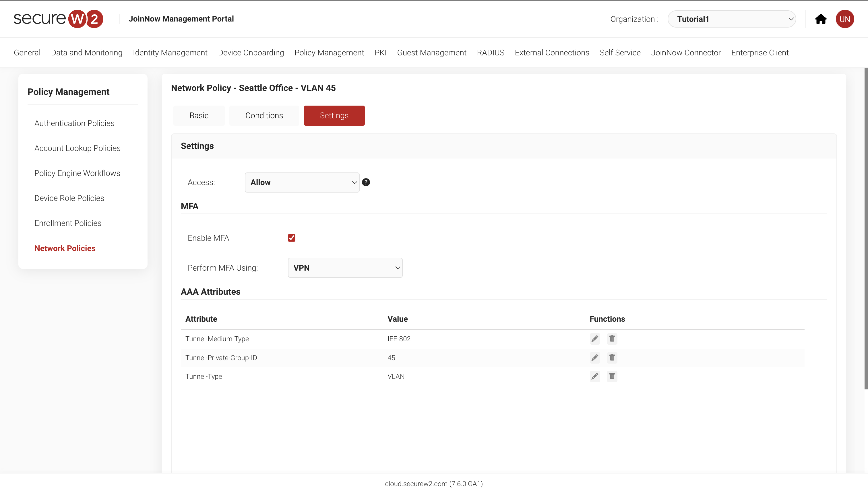Screen dimensions: 868x493
Task: Delete the Tunnel-Private-Group-ID attribute
Action: tap(612, 358)
